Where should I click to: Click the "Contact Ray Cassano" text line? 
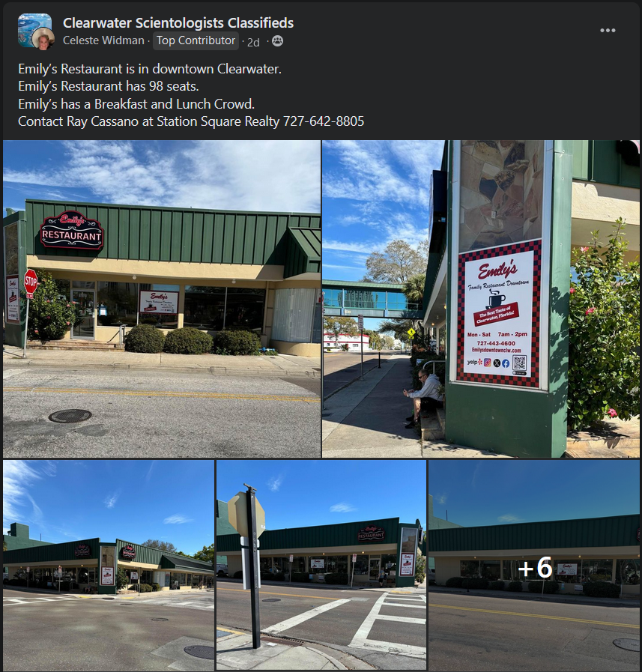pyautogui.click(x=191, y=121)
